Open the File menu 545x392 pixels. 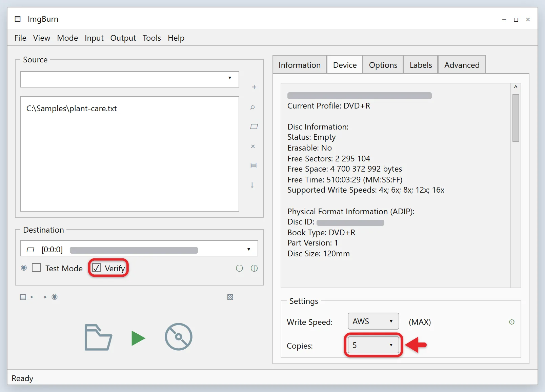click(20, 38)
